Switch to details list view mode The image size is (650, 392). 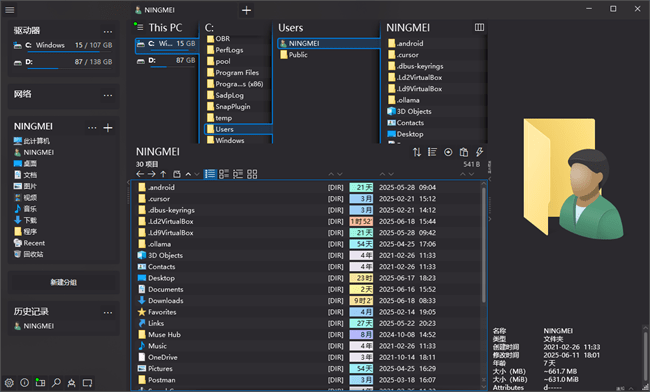tap(210, 174)
